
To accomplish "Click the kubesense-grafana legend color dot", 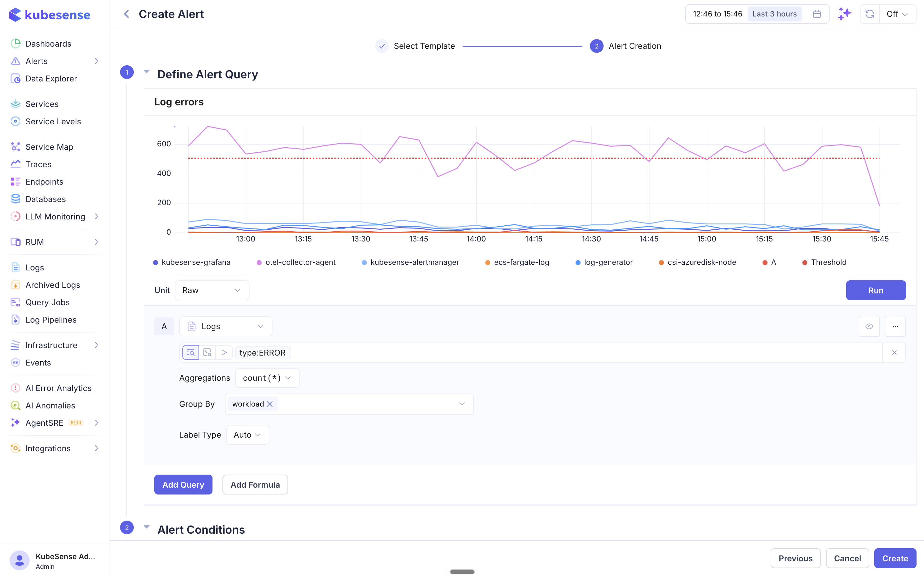I will 156,263.
